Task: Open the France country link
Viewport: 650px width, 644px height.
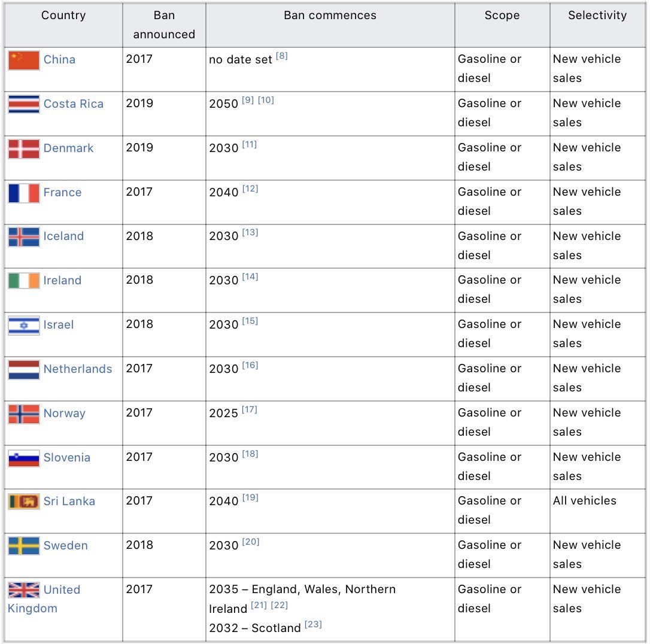Action: pos(63,192)
